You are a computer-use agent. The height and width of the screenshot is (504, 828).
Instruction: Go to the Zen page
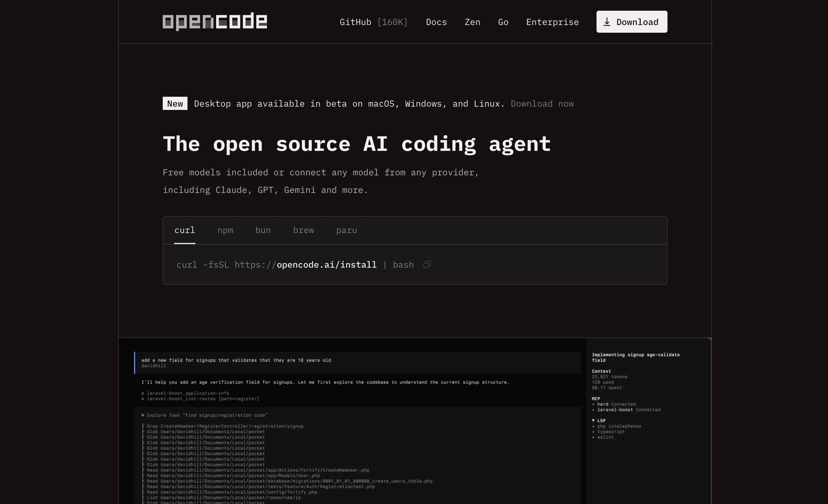pyautogui.click(x=472, y=22)
